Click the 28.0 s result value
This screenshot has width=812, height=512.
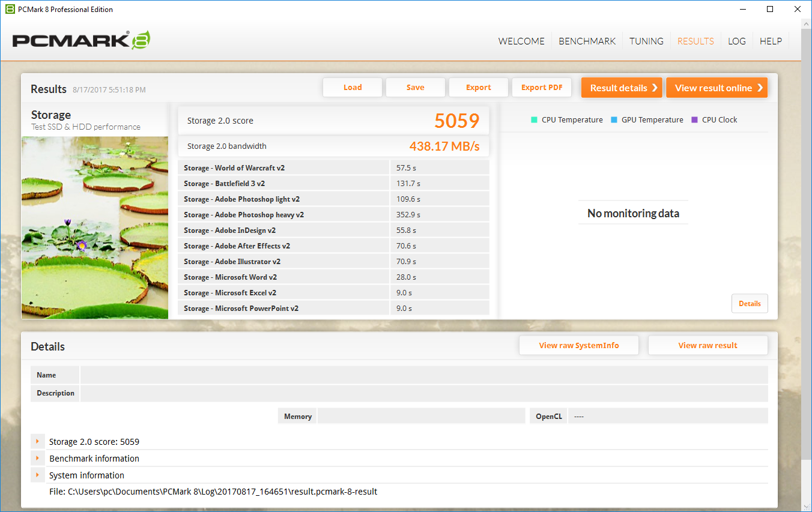coord(406,277)
